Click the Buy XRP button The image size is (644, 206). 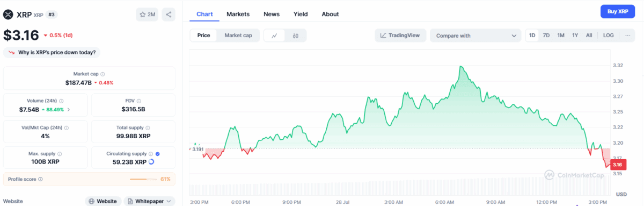click(618, 11)
